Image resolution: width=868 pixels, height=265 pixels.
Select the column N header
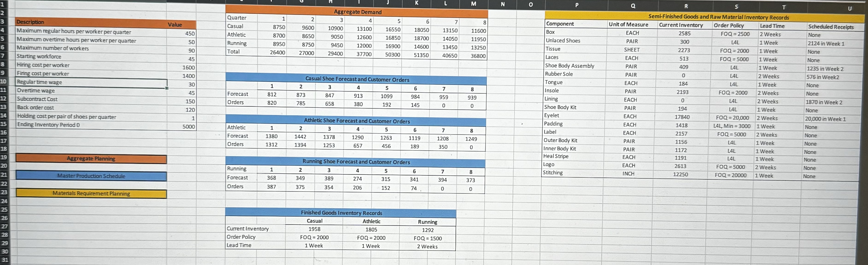(502, 4)
